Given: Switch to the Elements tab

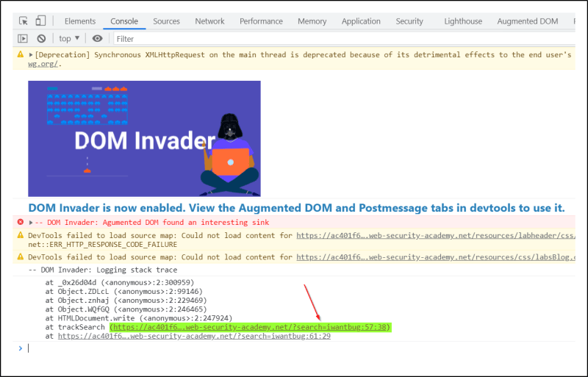Looking at the screenshot, I should tap(80, 21).
